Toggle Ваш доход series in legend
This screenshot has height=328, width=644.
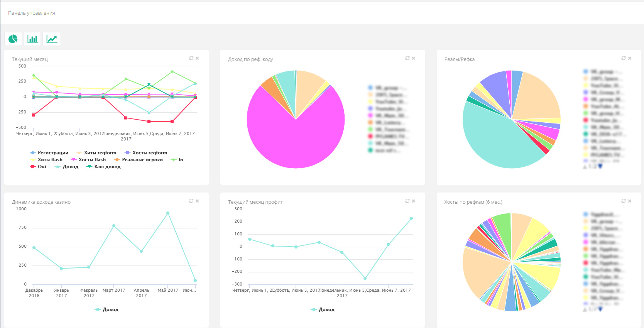(x=103, y=167)
